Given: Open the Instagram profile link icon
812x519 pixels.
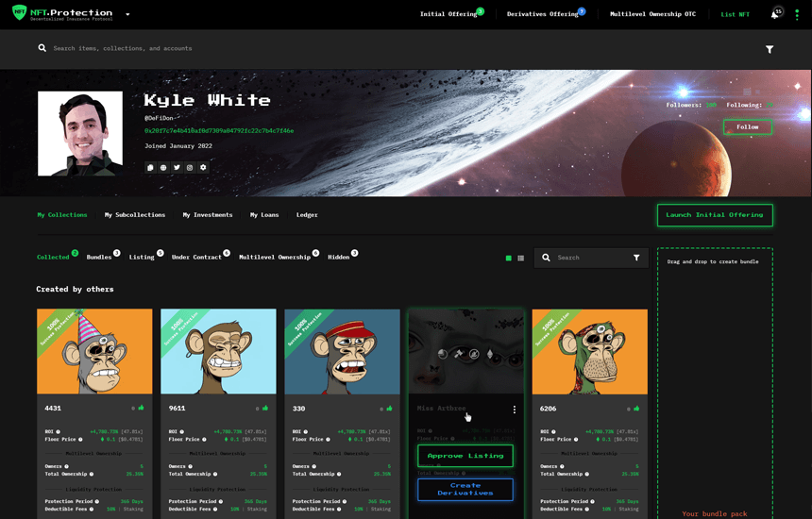Looking at the screenshot, I should (x=190, y=168).
